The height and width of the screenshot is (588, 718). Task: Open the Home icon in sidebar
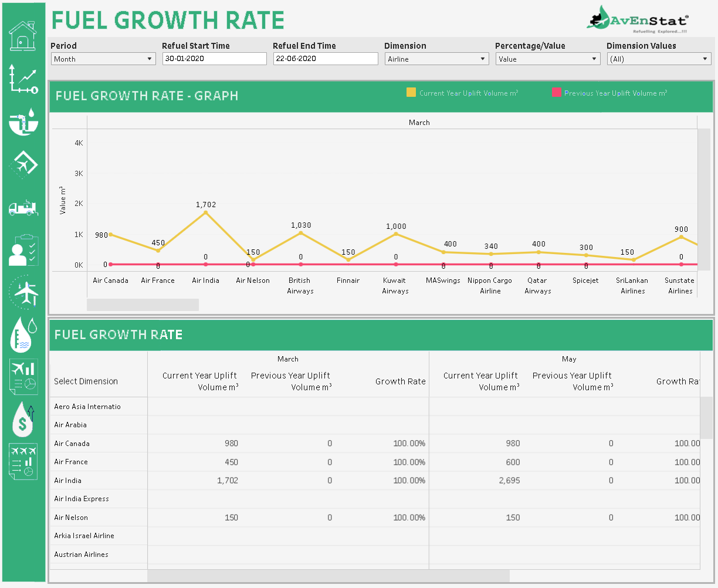coord(23,35)
